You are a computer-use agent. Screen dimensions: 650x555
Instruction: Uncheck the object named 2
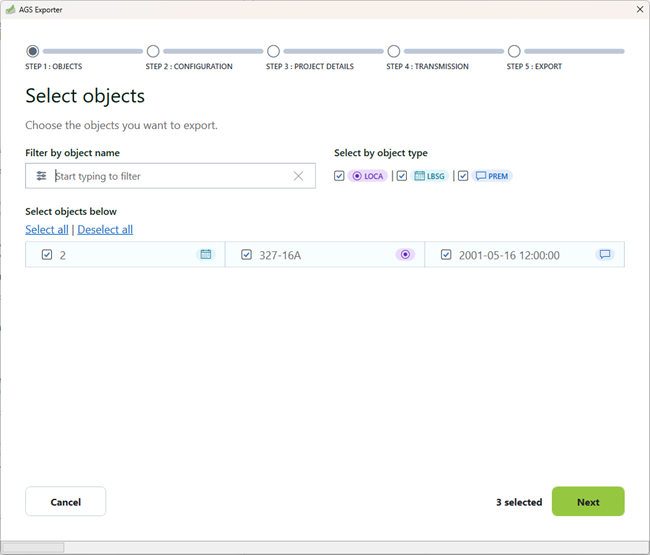point(47,255)
